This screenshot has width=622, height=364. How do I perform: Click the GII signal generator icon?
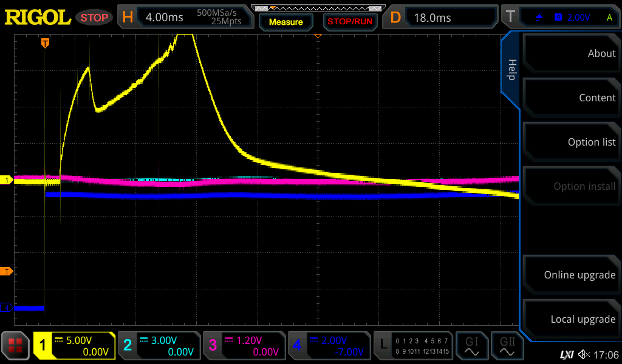507,346
